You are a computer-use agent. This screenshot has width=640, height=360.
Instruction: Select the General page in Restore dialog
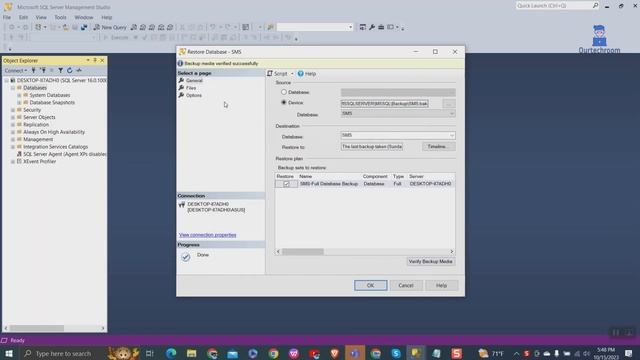[x=194, y=80]
